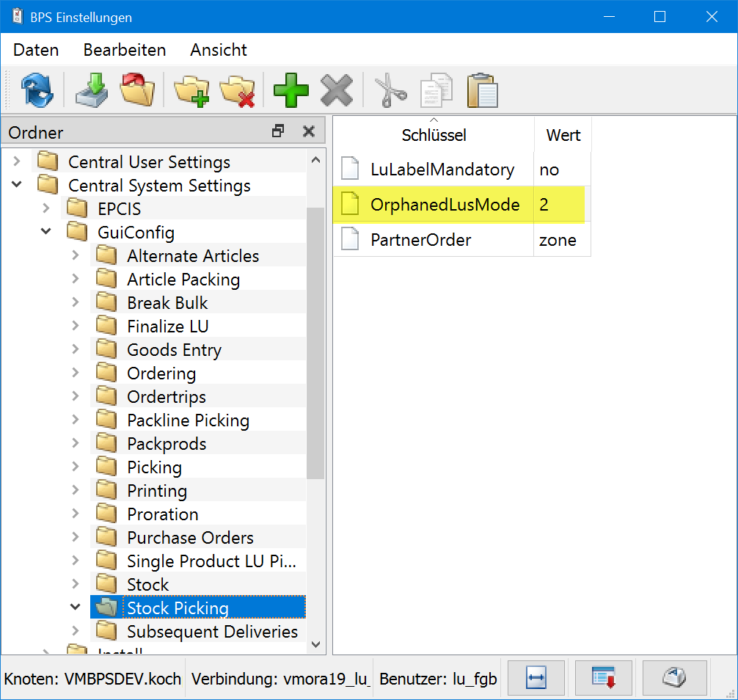This screenshot has height=700, width=738.
Task: Click the blue refresh arrows toolbar icon
Action: pos(36,91)
